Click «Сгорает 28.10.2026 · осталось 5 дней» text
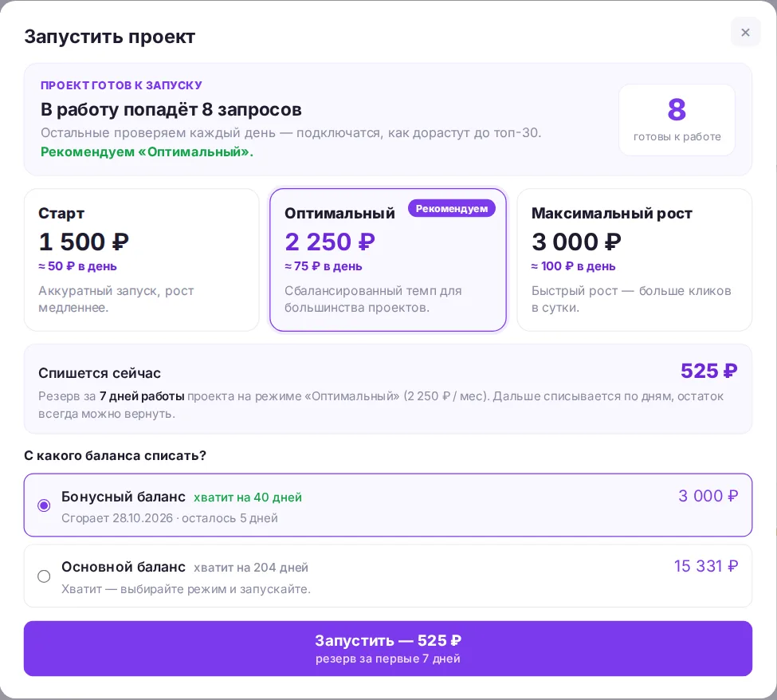 click(170, 518)
